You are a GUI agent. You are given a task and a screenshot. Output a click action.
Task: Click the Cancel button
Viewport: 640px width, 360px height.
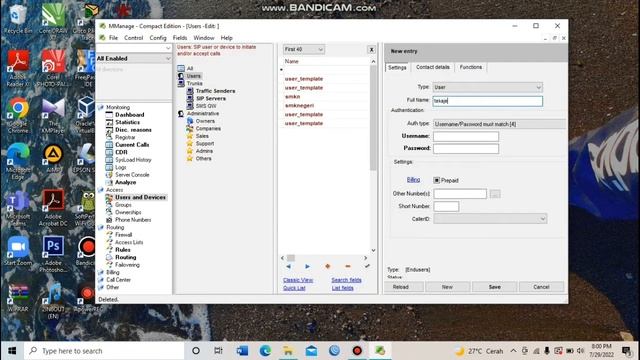pyautogui.click(x=541, y=287)
